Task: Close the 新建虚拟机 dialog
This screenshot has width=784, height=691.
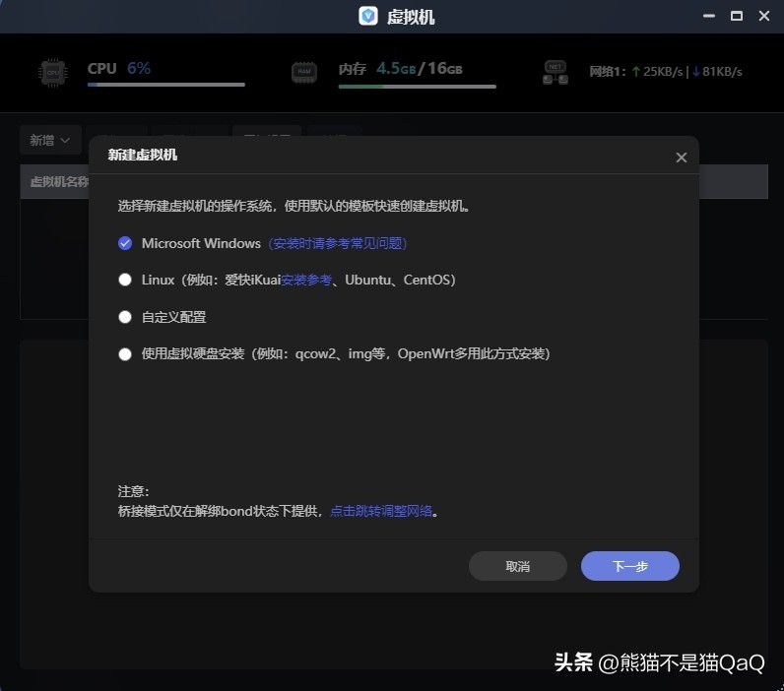Action: (681, 157)
